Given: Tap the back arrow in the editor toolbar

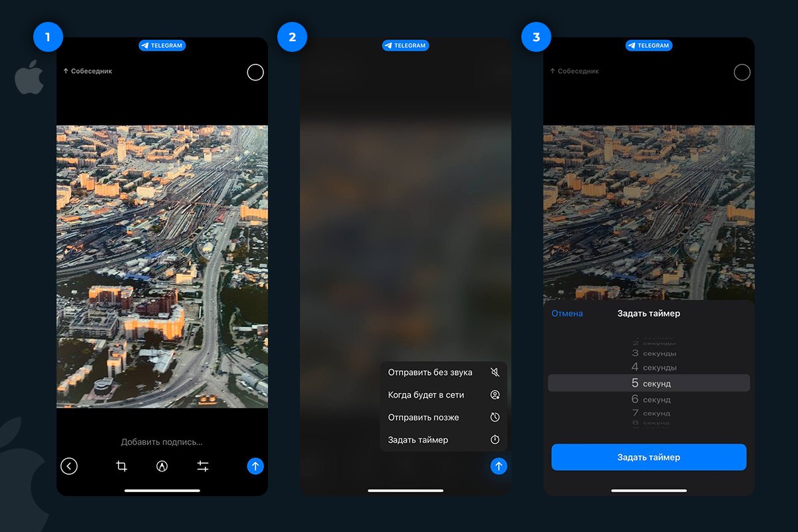Looking at the screenshot, I should click(x=69, y=466).
